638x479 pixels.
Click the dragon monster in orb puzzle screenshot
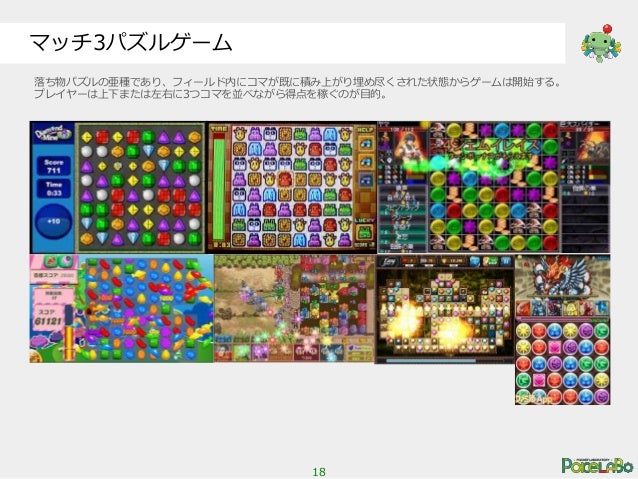(x=563, y=278)
